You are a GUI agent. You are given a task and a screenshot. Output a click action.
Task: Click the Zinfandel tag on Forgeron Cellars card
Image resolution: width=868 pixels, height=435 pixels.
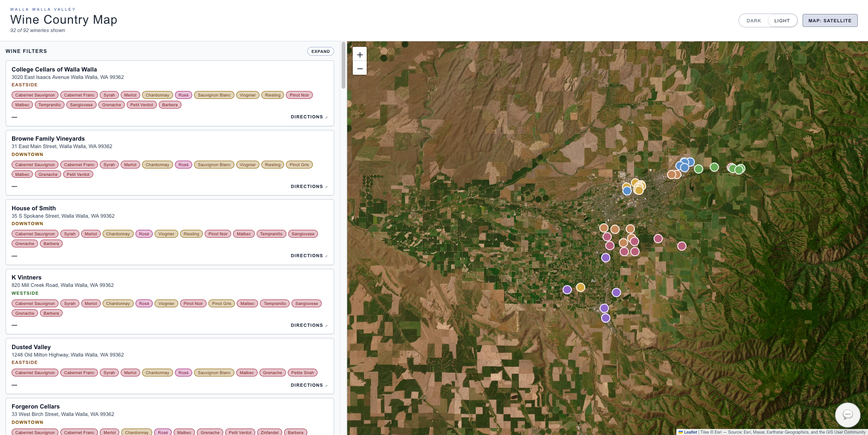coord(270,432)
